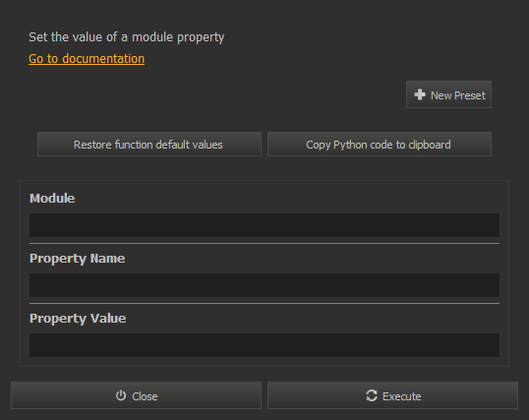Execute the set module property function
Screen dimensions: 529x420
[392, 395]
